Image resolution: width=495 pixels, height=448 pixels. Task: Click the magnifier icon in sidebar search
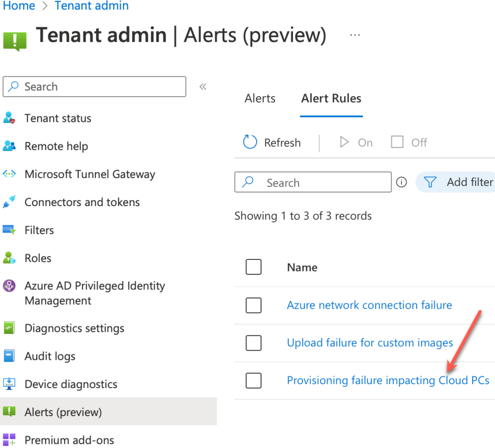(13, 86)
